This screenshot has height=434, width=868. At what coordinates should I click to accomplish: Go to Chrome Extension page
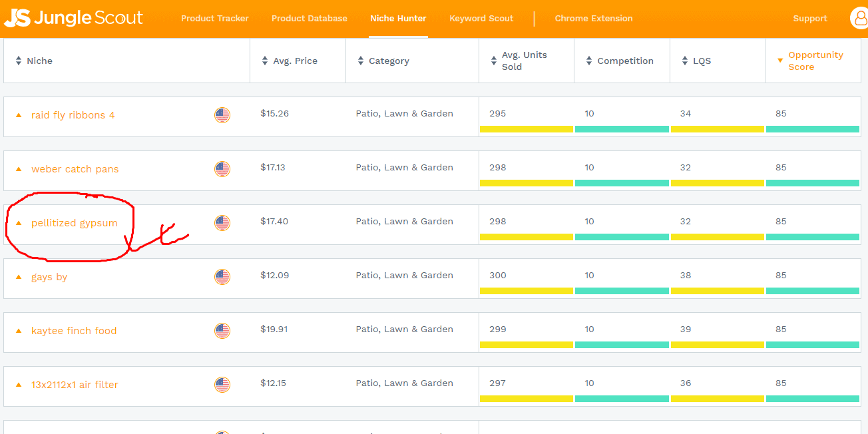(594, 19)
